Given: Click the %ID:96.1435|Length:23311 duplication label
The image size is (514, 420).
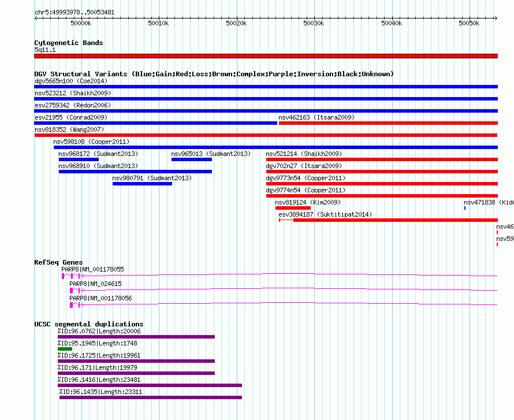Looking at the screenshot, I should point(100,392).
